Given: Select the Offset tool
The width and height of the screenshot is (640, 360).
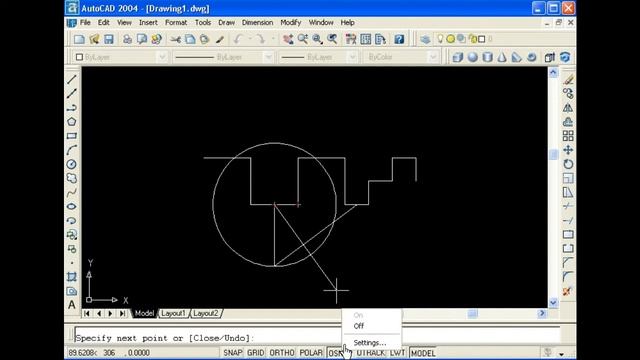Looking at the screenshot, I should 568,122.
